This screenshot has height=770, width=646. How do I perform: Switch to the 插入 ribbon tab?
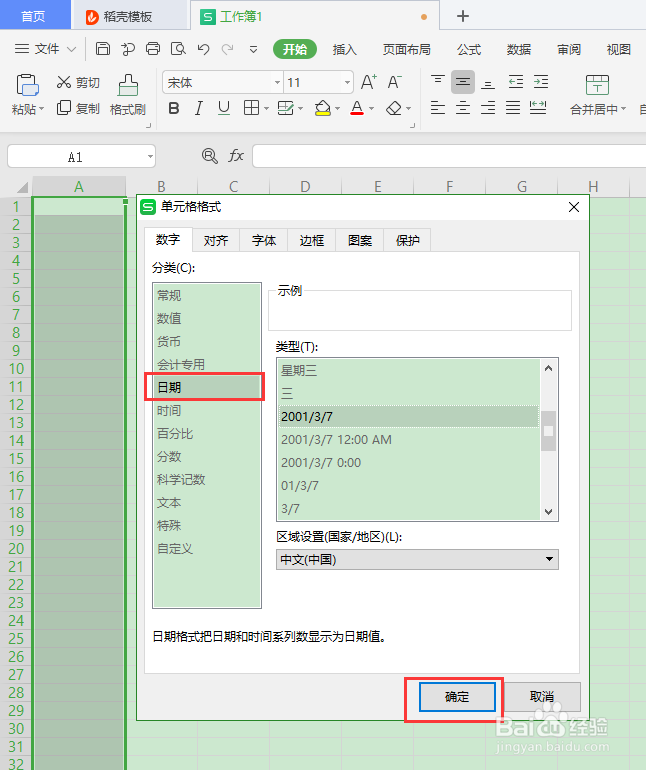(x=344, y=49)
